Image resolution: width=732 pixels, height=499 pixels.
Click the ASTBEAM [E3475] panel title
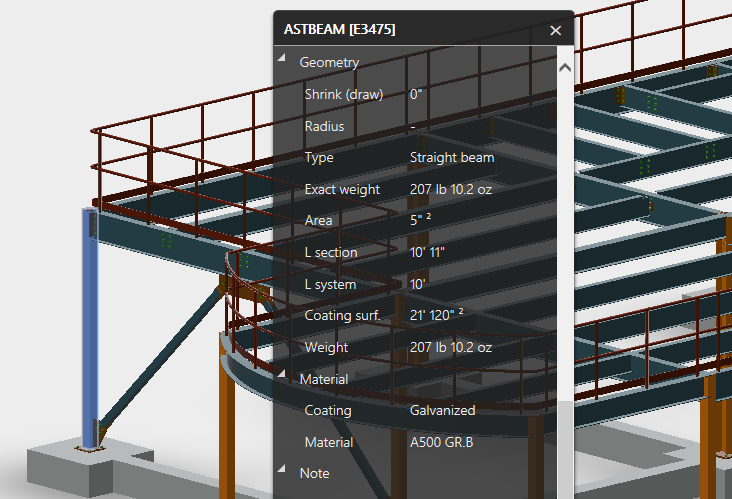pyautogui.click(x=339, y=29)
